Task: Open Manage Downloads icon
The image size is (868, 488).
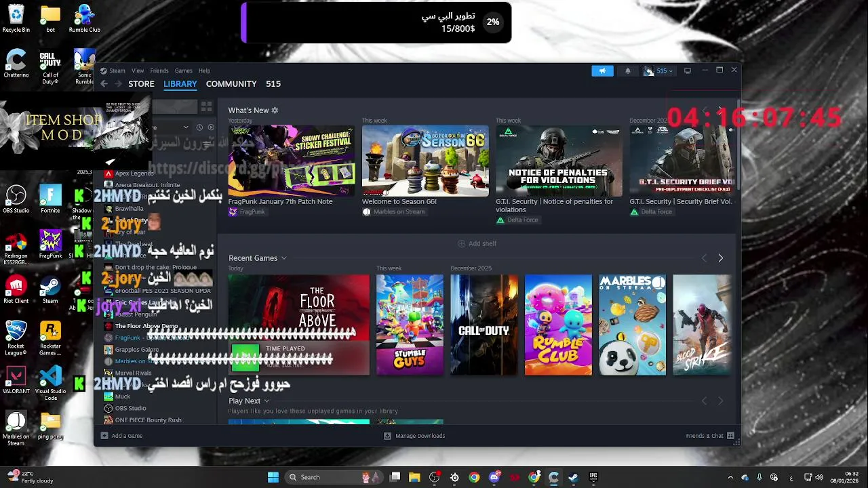Action: pyautogui.click(x=387, y=436)
